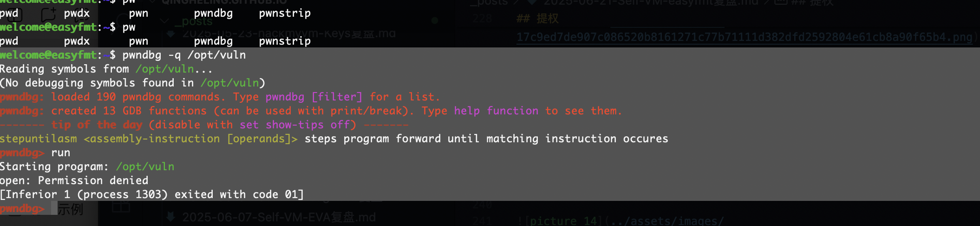Focus the pwndbg> prompt at the terminal cursor
980x226 pixels.
coord(22,208)
